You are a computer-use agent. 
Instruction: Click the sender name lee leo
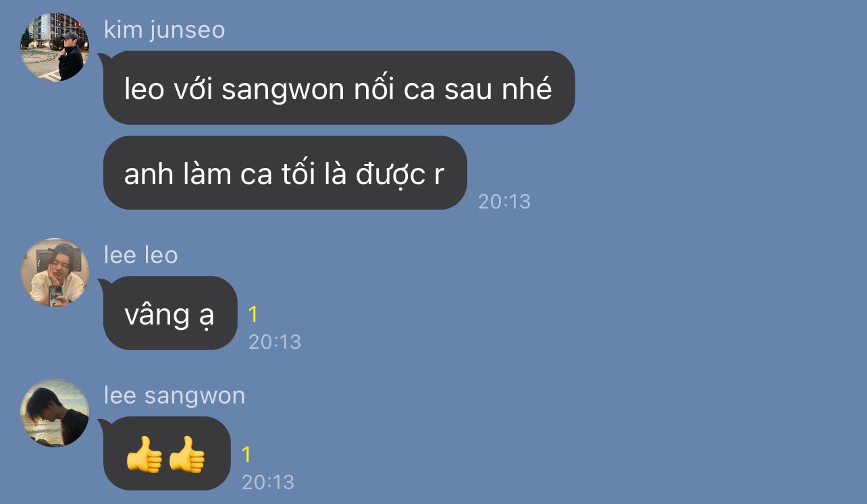[140, 255]
